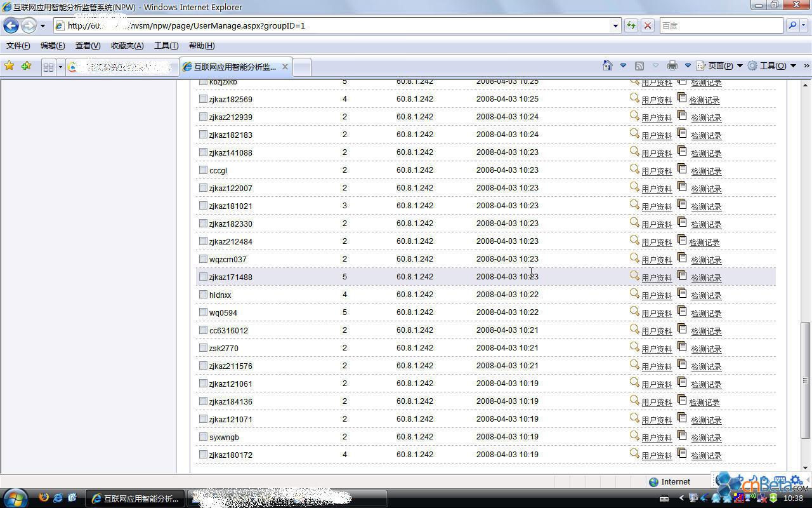Select checkbox for user zsk2770

click(204, 348)
